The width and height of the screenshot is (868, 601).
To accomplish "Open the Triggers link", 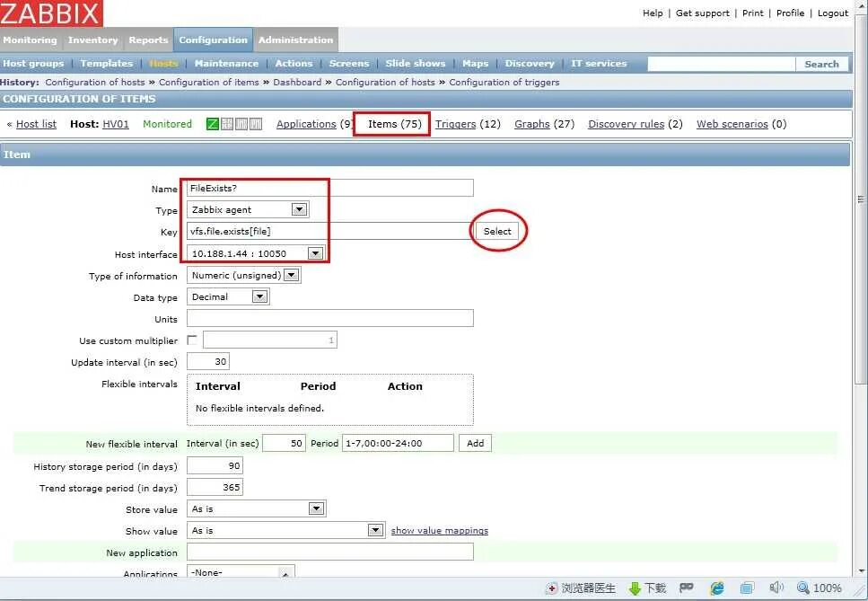I will point(456,124).
